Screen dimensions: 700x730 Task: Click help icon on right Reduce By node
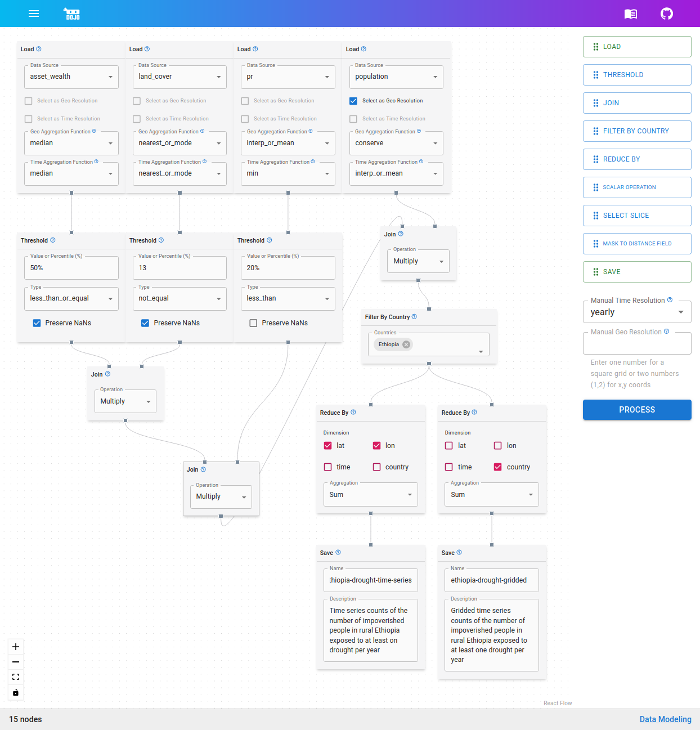474,412
